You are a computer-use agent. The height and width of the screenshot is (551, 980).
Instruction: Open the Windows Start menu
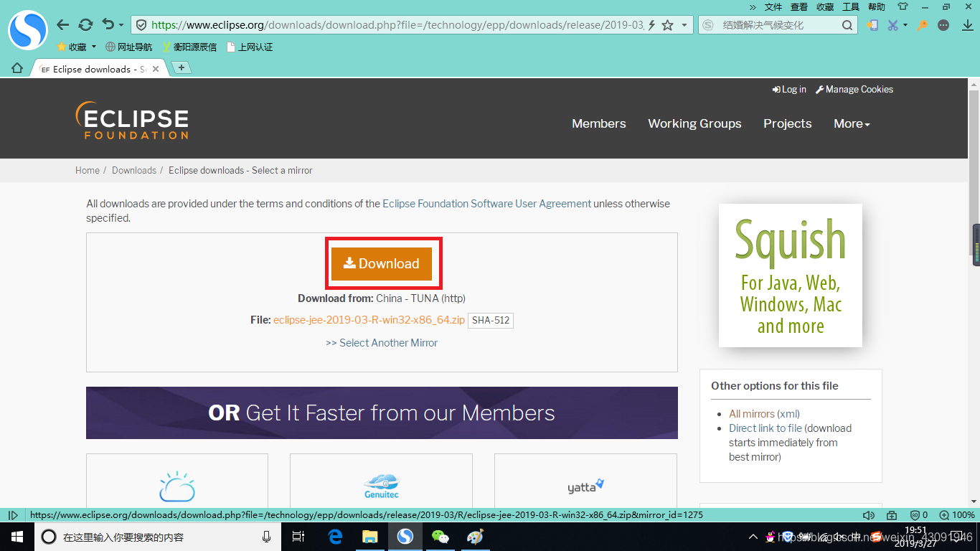pyautogui.click(x=17, y=537)
